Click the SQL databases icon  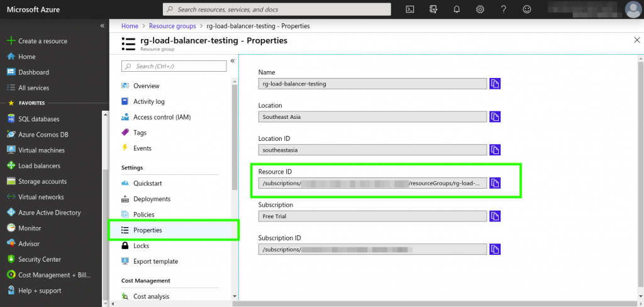[11, 119]
